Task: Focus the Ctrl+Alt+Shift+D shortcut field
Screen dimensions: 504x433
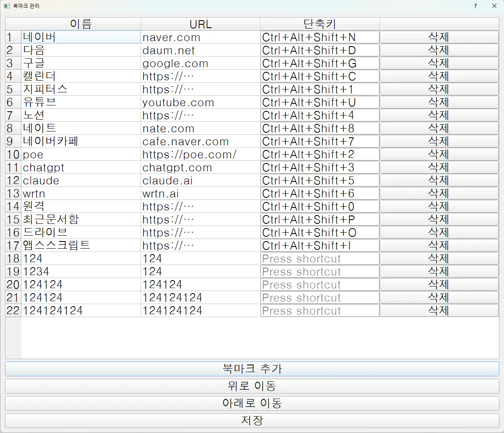Action: [320, 50]
